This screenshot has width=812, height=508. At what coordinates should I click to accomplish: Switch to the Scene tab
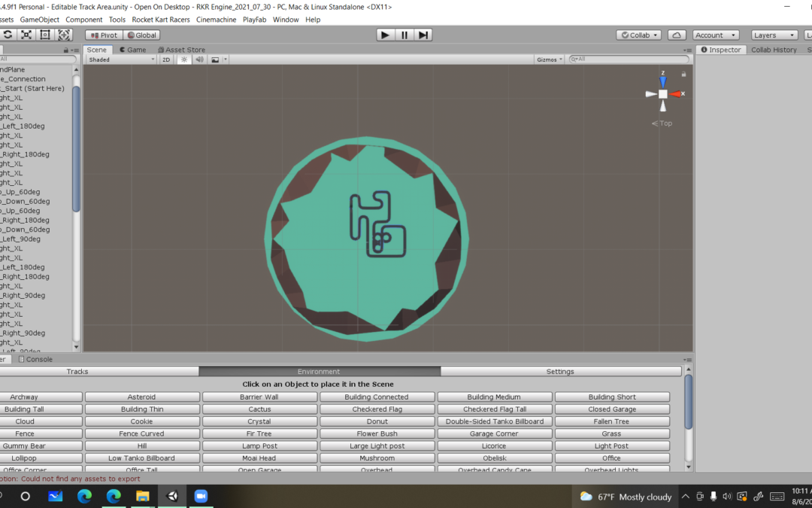click(x=97, y=50)
